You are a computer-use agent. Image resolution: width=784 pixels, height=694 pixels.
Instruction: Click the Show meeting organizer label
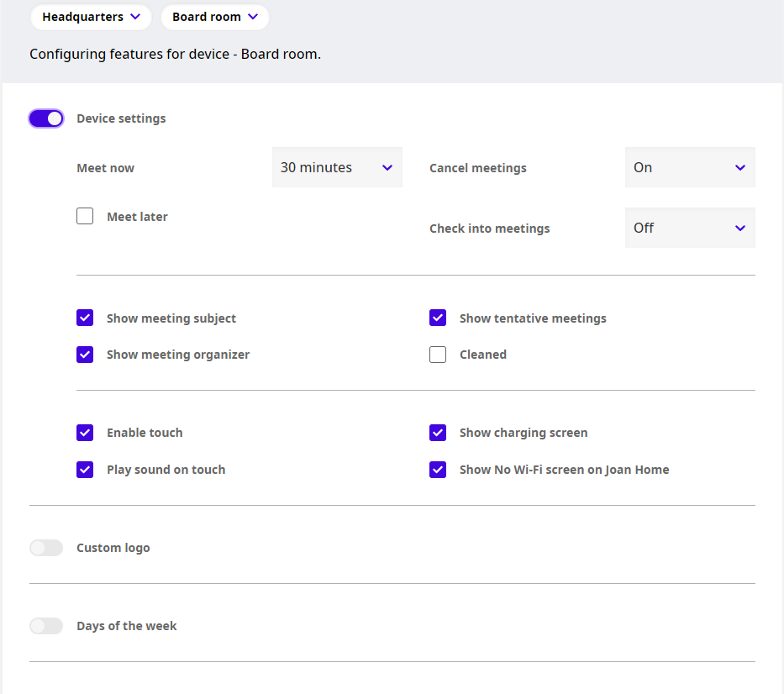coord(178,355)
